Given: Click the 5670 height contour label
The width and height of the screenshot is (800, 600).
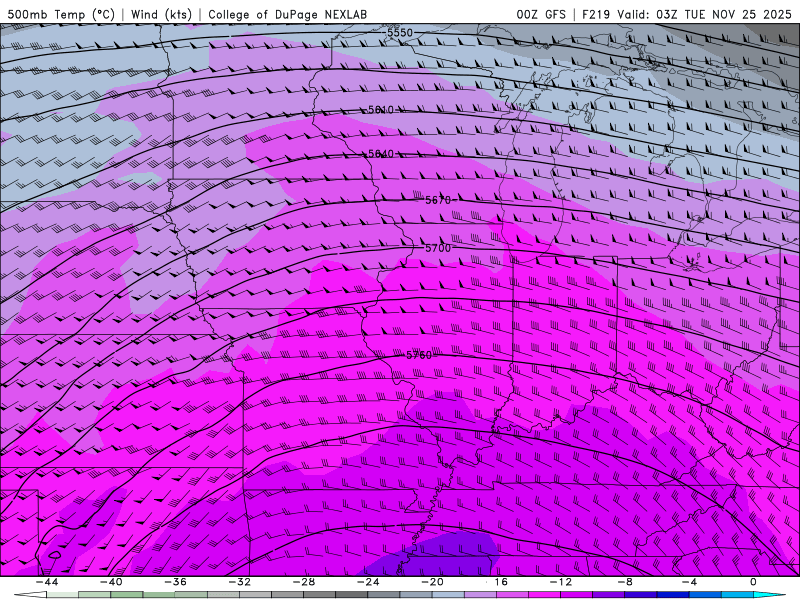Looking at the screenshot, I should 438,200.
